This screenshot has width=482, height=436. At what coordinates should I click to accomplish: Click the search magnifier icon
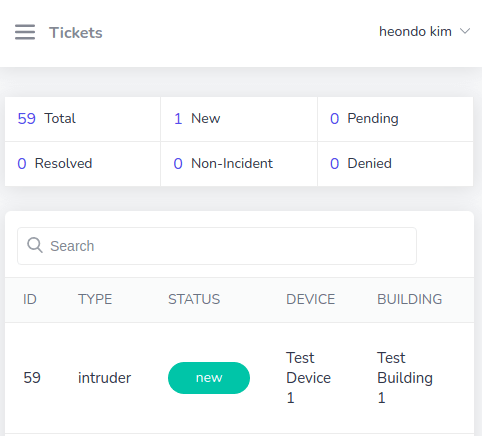pos(35,245)
